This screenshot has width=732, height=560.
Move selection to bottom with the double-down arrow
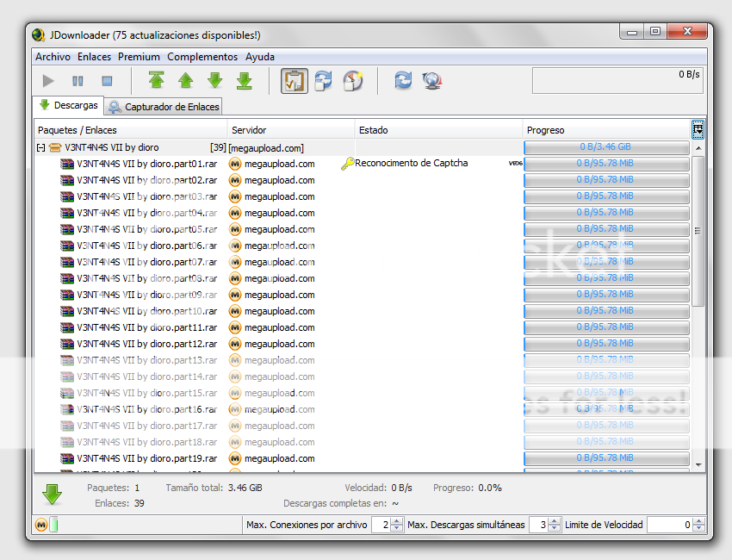[245, 80]
